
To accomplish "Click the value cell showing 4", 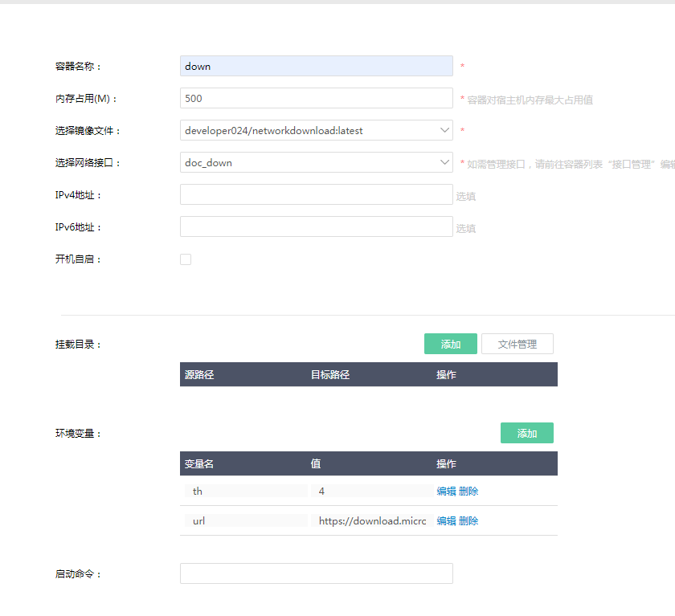I will coord(371,491).
